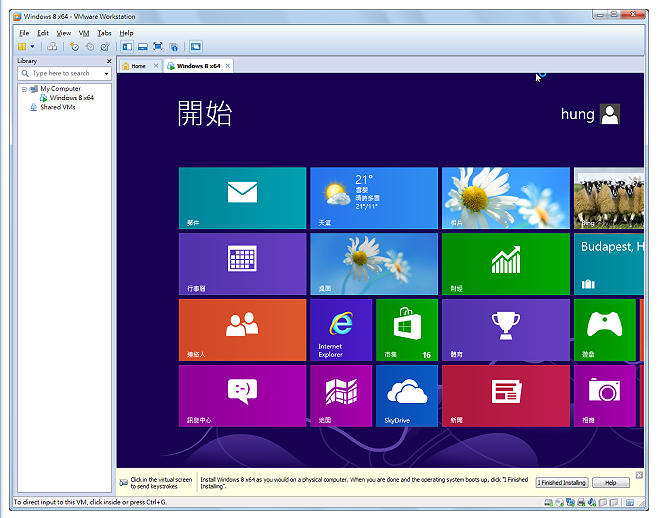
Task: Open the Store tile showing 16
Action: [407, 330]
